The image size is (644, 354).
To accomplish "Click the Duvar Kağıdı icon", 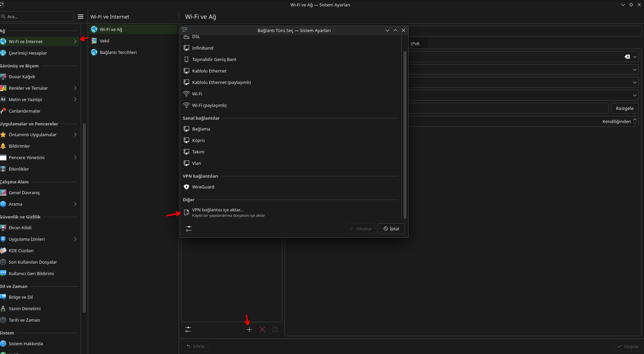I will (3, 77).
